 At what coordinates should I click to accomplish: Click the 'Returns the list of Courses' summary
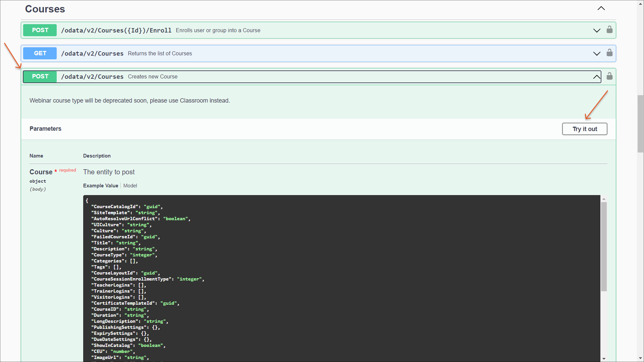(x=160, y=54)
